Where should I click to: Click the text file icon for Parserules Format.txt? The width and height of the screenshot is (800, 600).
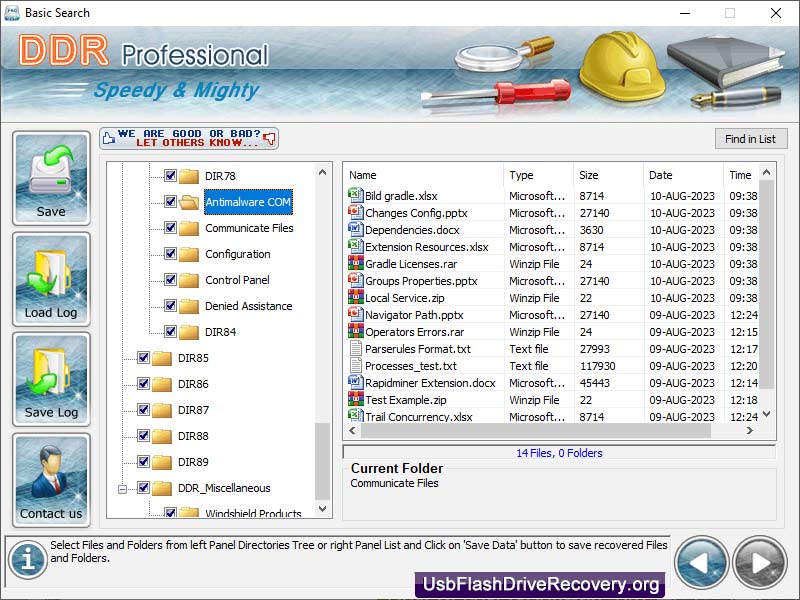click(x=355, y=348)
